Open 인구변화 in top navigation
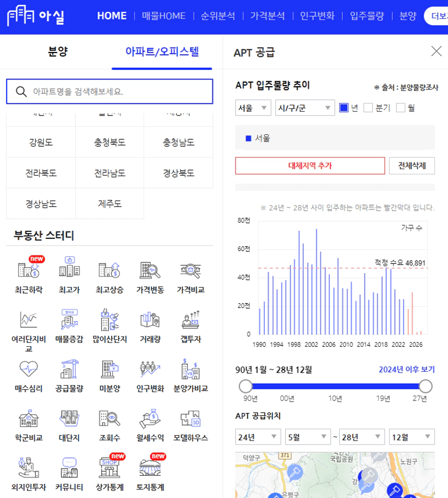The image size is (448, 498). click(317, 16)
